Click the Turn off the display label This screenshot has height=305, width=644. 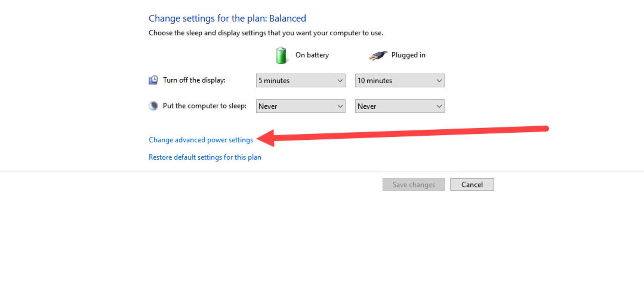[x=194, y=80]
